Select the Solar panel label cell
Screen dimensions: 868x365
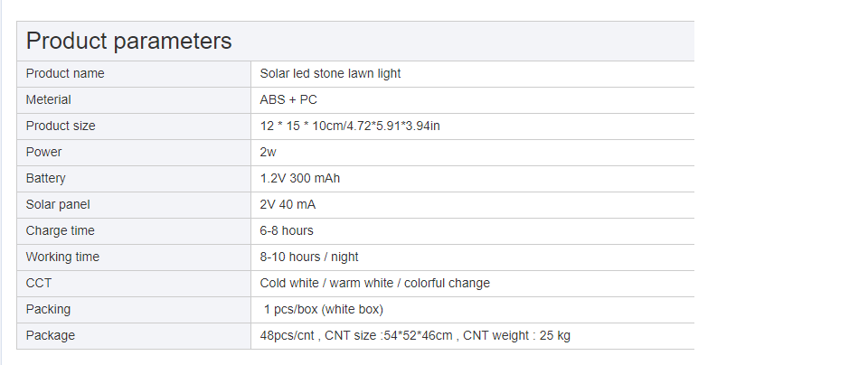[x=58, y=204]
